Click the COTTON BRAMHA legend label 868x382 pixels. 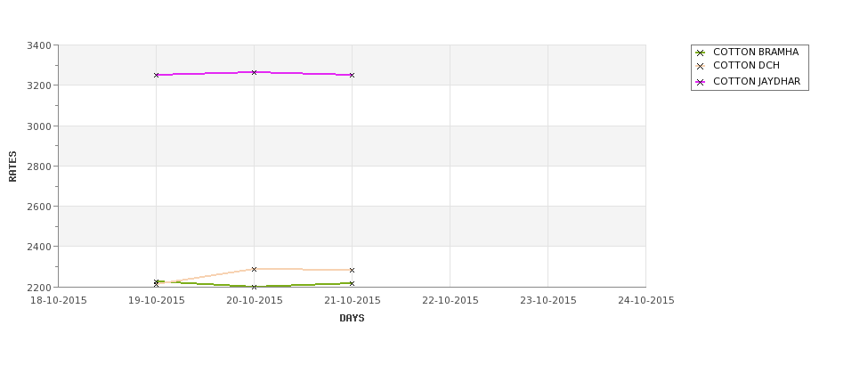click(756, 52)
